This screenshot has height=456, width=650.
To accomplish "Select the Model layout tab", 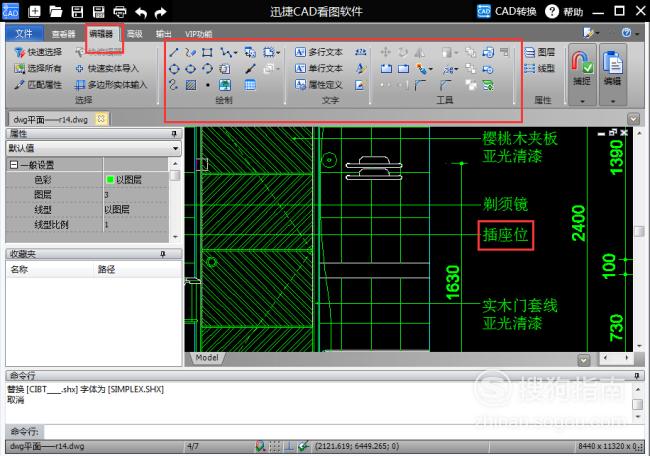I will (x=207, y=358).
